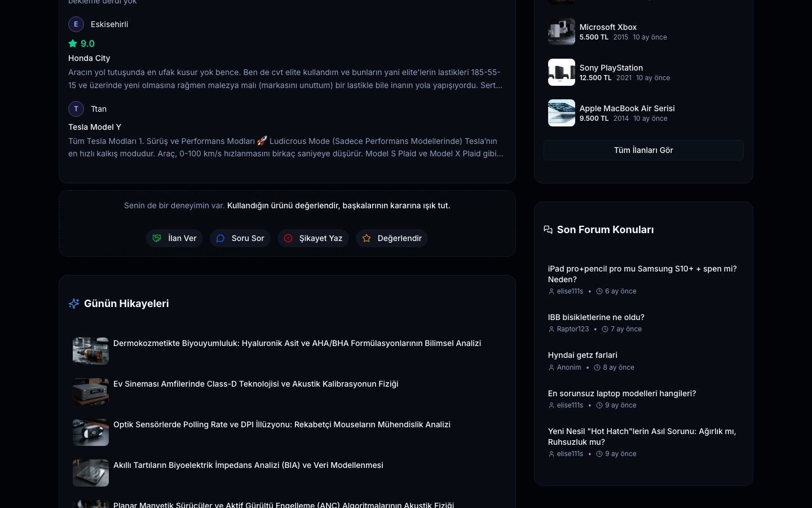
Task: Open the Ev Sineması Amfilerinde Class-D story thumbnail
Action: (x=91, y=392)
